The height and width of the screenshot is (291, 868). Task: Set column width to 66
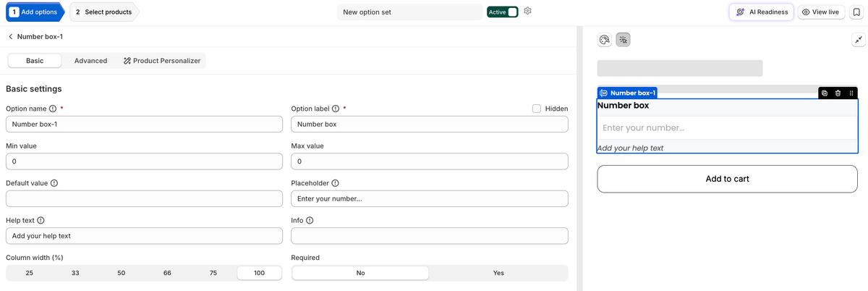[167, 273]
